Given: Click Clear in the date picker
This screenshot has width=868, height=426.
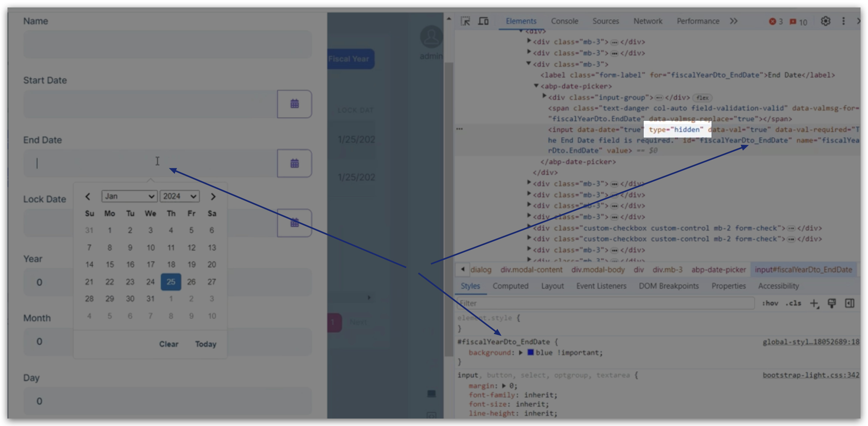Looking at the screenshot, I should click(169, 344).
